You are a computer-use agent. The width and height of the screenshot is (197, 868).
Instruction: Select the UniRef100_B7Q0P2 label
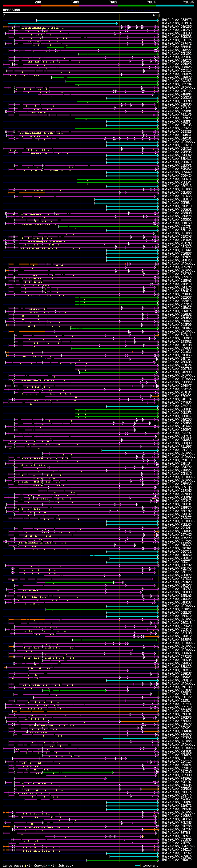point(176,396)
